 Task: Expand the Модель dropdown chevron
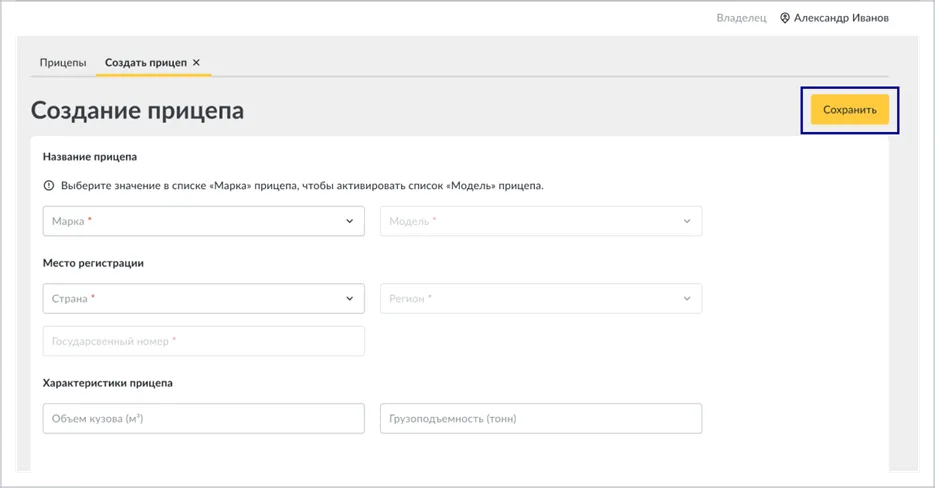coord(687,221)
